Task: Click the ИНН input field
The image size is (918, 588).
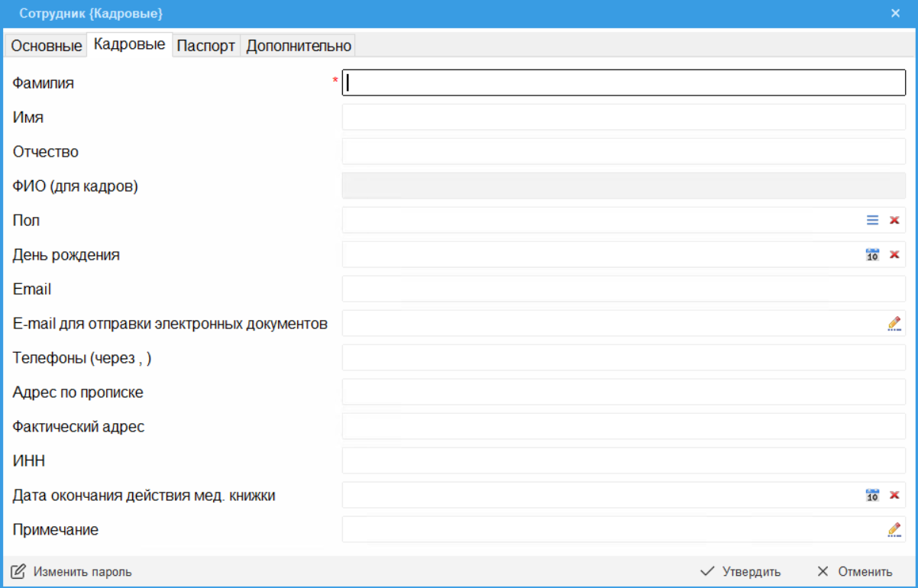Action: coord(623,460)
